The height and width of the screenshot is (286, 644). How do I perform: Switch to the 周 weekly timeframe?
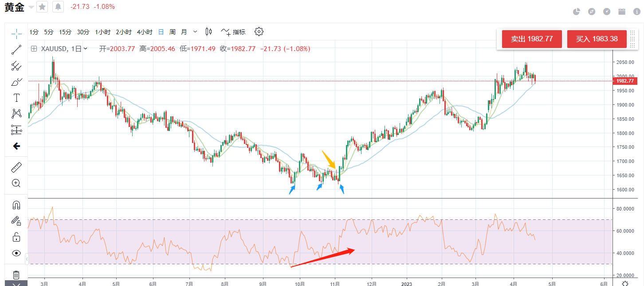click(172, 32)
